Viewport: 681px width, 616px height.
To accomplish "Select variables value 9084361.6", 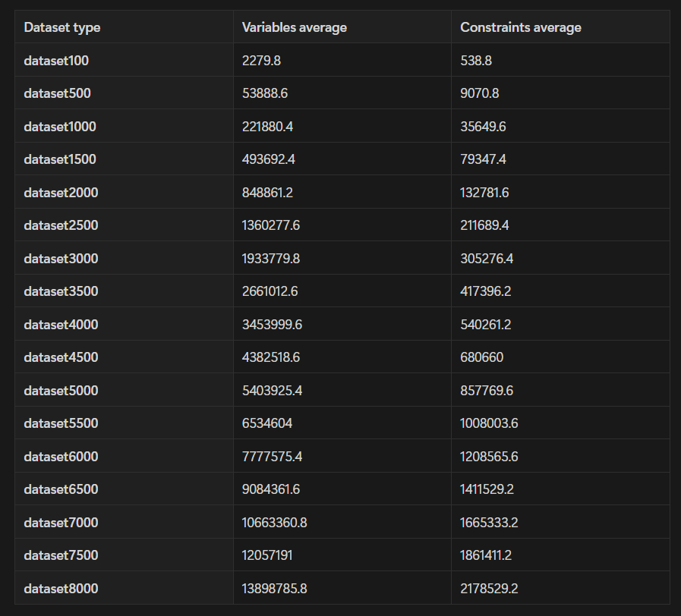I will pos(271,489).
